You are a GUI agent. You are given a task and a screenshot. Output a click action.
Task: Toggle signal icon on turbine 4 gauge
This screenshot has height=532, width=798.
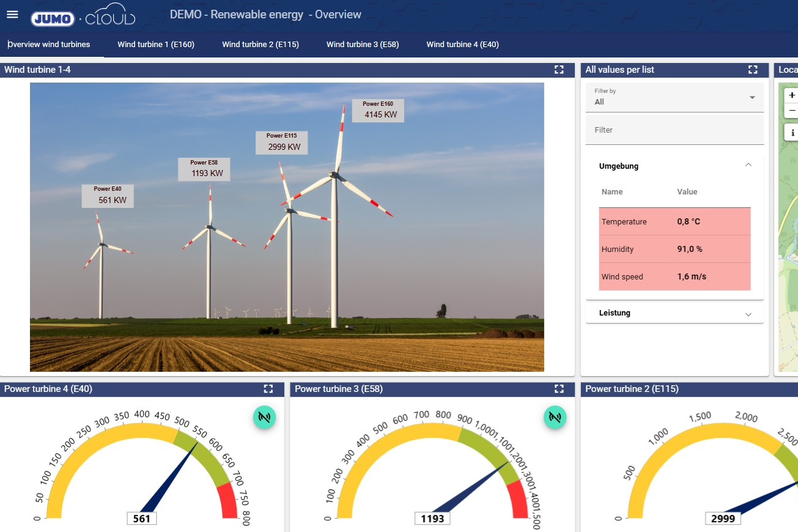(265, 418)
